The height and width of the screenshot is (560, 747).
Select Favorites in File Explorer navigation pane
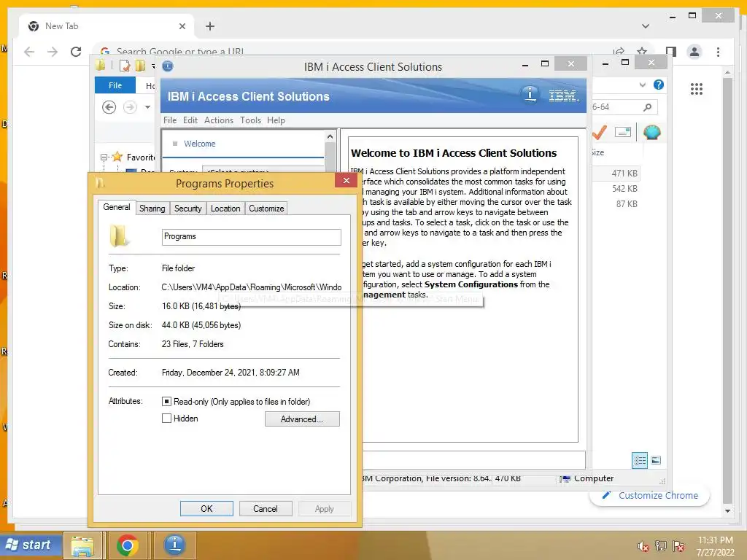click(x=141, y=157)
